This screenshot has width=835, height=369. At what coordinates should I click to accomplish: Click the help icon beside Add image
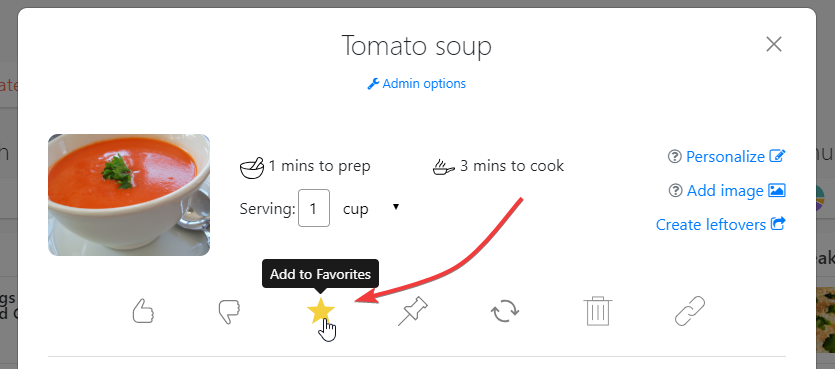pyautogui.click(x=675, y=191)
